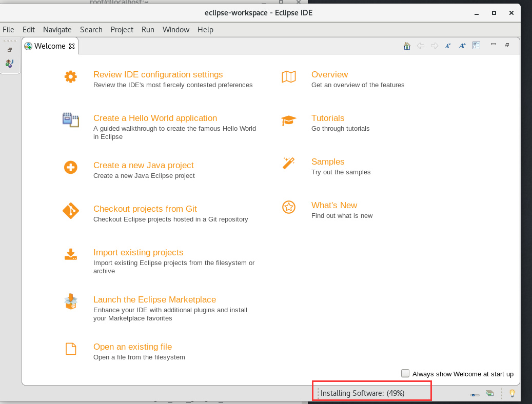Minimize the Eclipse IDE window
The height and width of the screenshot is (404, 532).
(477, 13)
